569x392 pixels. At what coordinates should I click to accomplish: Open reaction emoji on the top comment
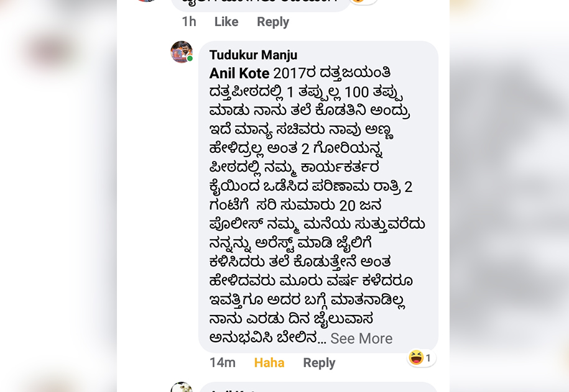363,1
